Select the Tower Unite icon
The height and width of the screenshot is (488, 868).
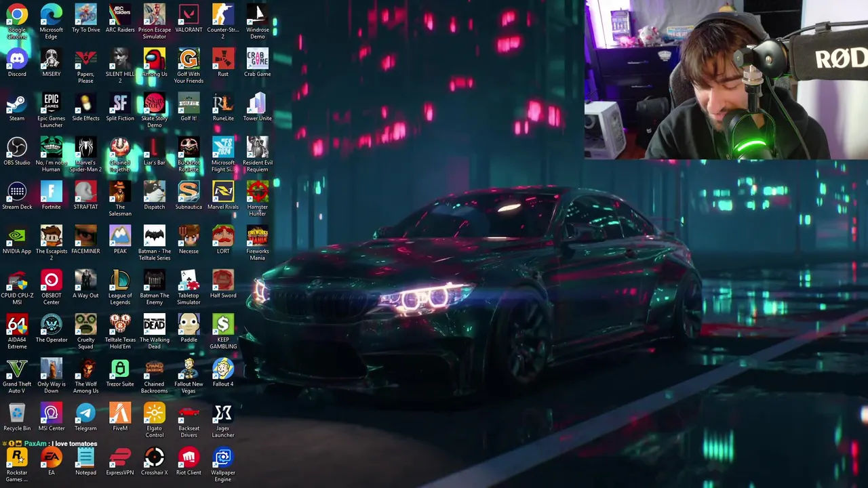point(258,103)
